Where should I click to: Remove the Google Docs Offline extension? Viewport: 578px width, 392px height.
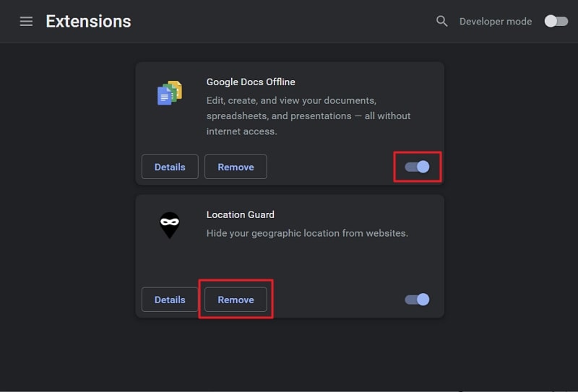(236, 167)
